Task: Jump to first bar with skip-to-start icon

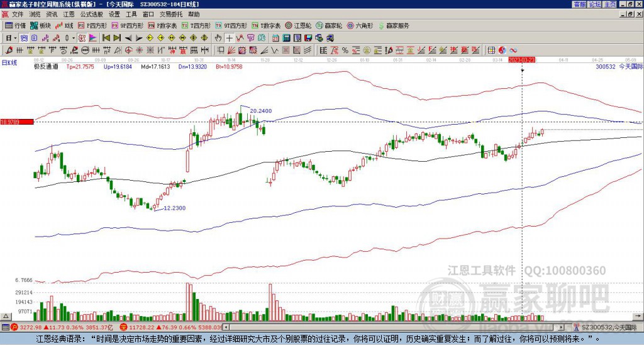Action: (x=106, y=38)
